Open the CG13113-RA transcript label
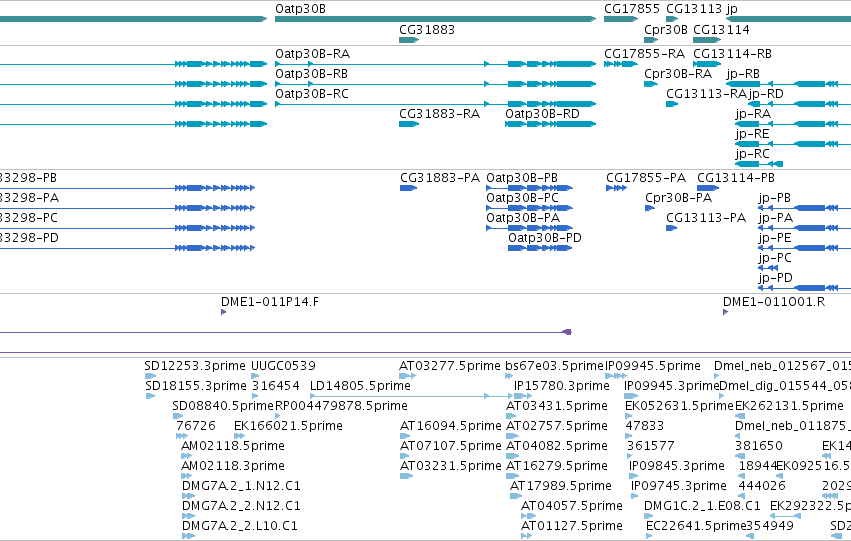This screenshot has width=851, height=541. (x=706, y=94)
